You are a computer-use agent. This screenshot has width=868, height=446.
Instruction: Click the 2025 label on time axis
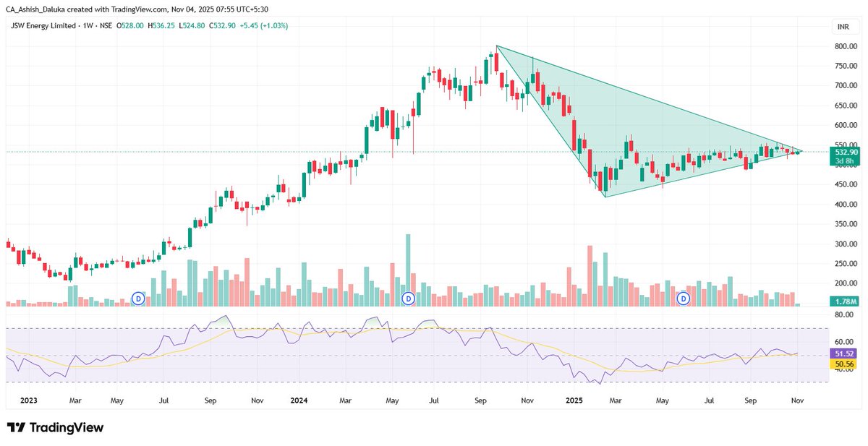(575, 399)
